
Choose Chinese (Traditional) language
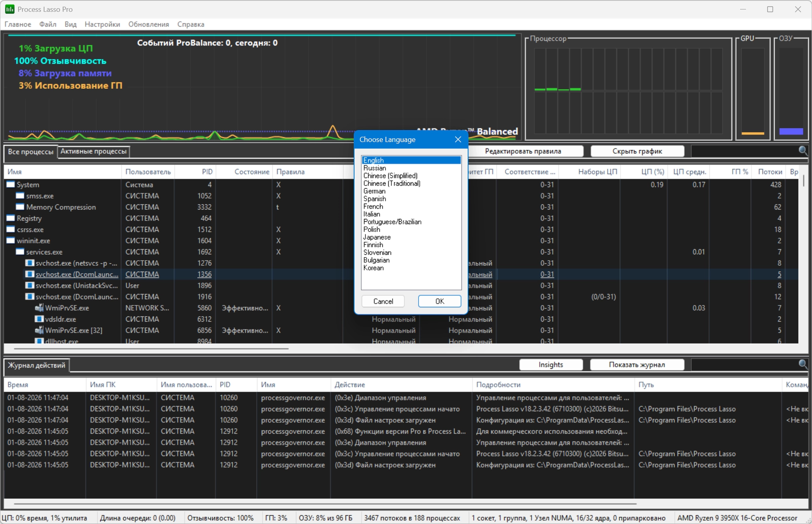pos(411,183)
